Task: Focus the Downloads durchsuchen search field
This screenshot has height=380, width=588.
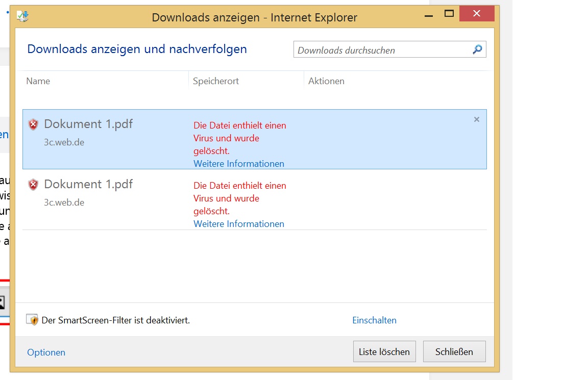Action: pyautogui.click(x=389, y=49)
